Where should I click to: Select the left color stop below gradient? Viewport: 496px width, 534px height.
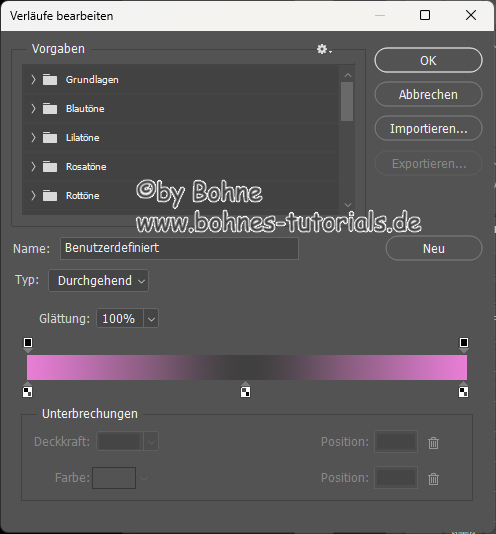(28, 390)
